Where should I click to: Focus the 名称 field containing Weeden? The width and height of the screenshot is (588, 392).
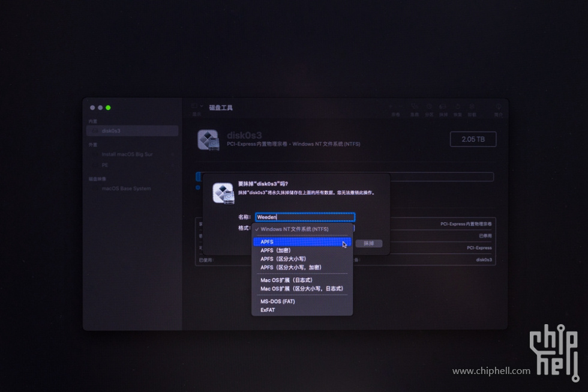tap(305, 217)
